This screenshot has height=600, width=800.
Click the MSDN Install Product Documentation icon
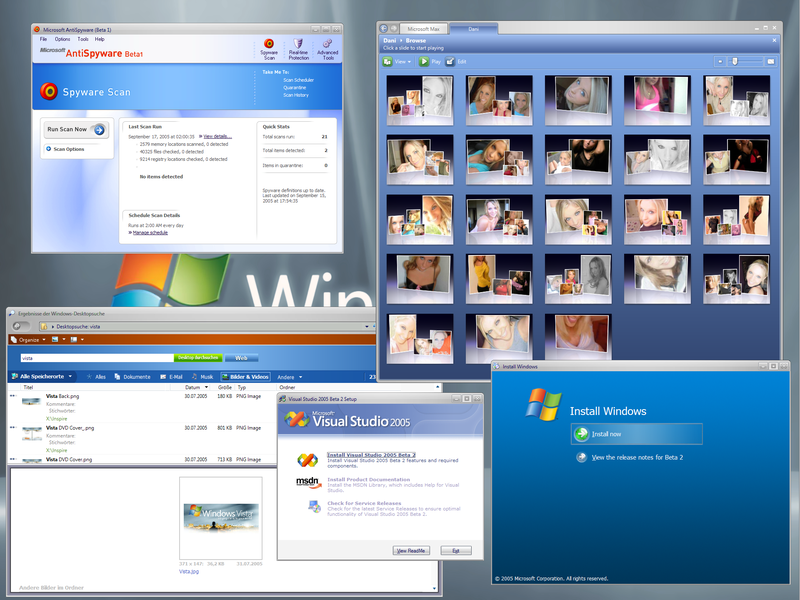pyautogui.click(x=308, y=482)
